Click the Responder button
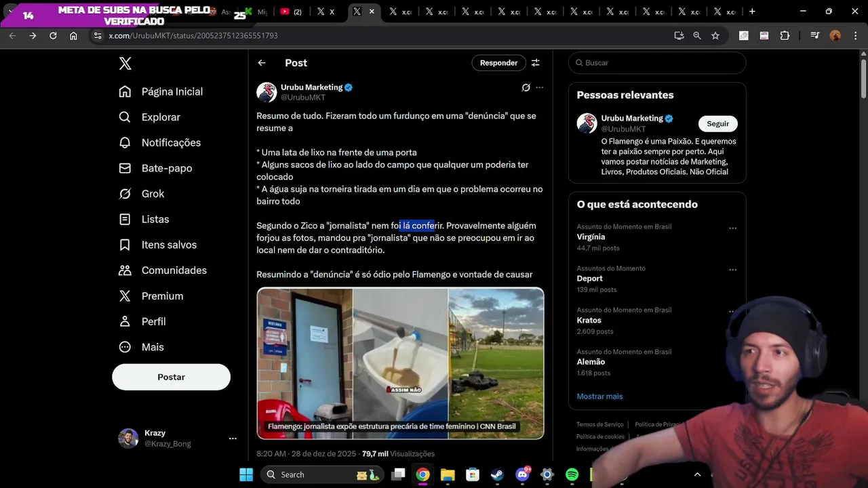 [x=498, y=63]
